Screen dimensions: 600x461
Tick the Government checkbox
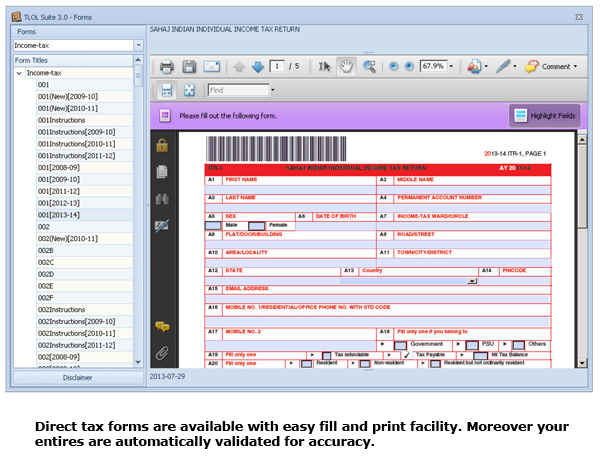(399, 344)
